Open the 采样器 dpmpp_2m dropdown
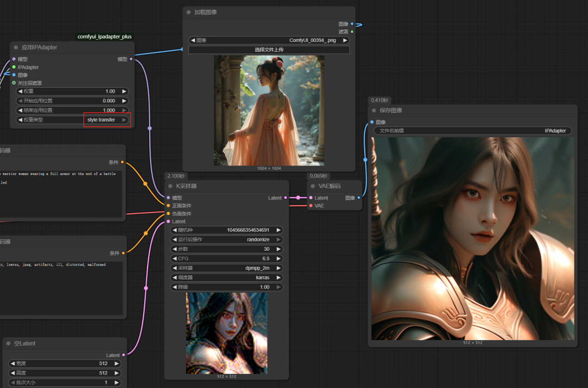The width and height of the screenshot is (588, 388). 226,268
